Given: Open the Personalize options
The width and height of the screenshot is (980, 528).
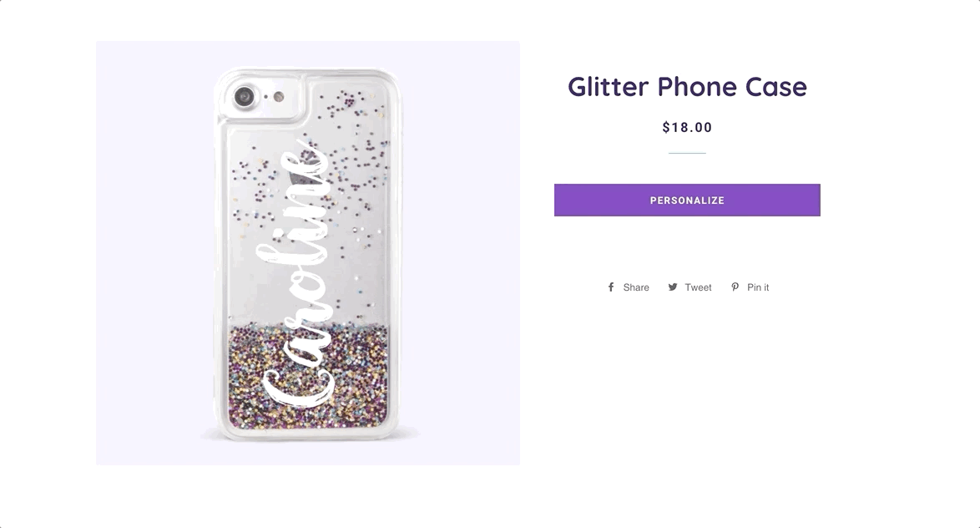Looking at the screenshot, I should [687, 201].
